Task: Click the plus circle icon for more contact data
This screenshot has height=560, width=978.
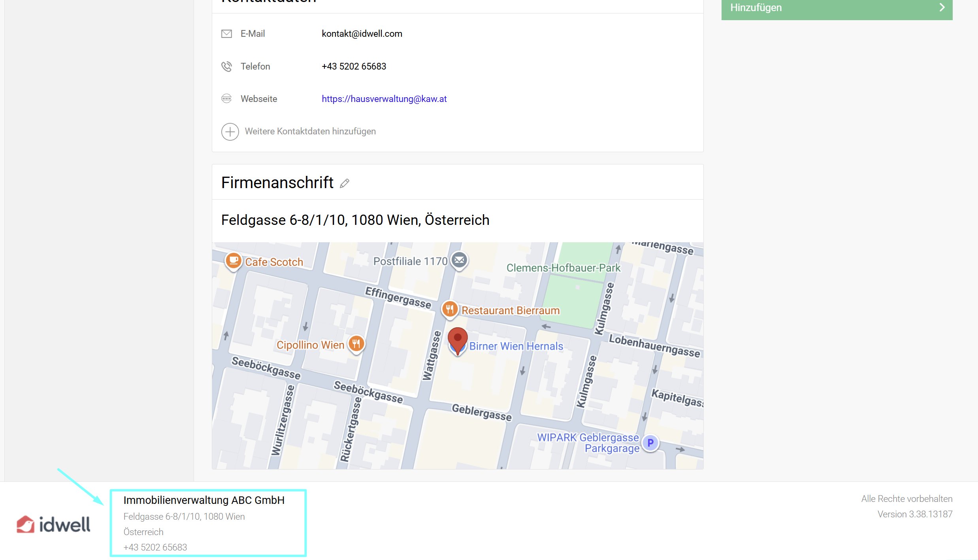Action: coord(230,132)
